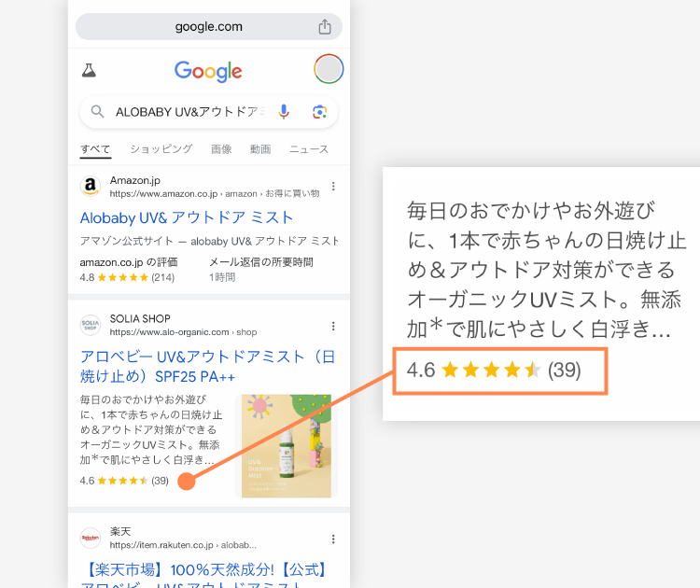Open the ニュース tab
The image size is (700, 588).
pos(309,149)
